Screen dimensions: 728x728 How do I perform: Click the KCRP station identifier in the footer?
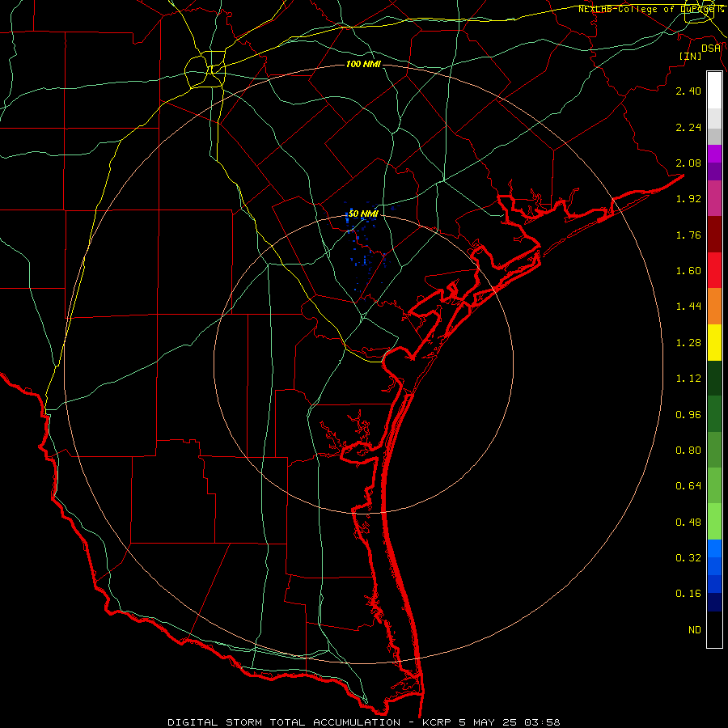438,722
